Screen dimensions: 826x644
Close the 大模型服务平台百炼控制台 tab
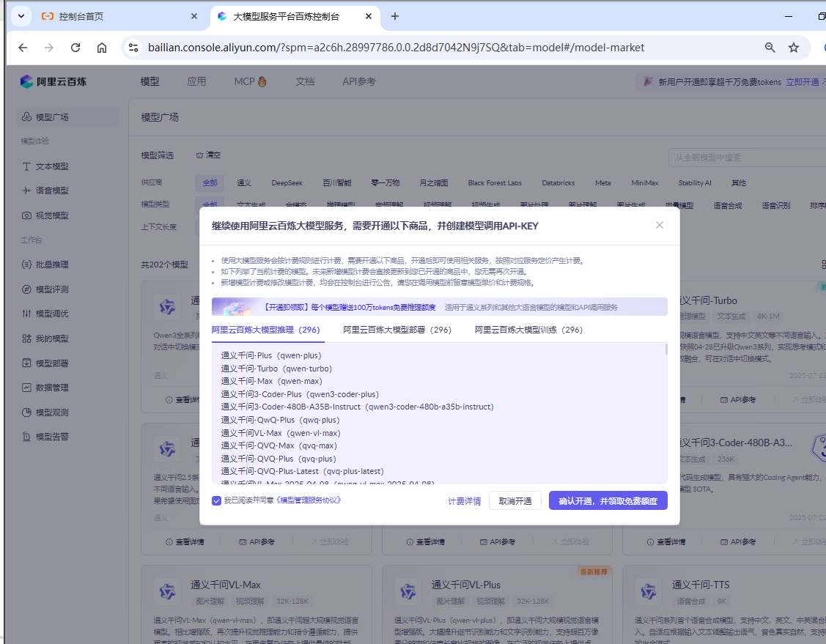(x=368, y=16)
